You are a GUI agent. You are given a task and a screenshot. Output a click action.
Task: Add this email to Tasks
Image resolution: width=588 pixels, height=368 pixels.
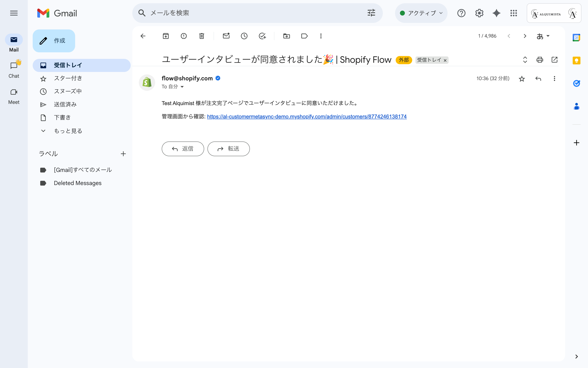coord(262,36)
